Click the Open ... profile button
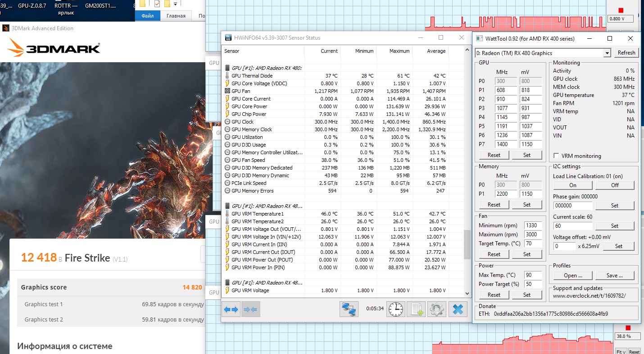Viewport: 644px width, 354px height. click(x=573, y=276)
